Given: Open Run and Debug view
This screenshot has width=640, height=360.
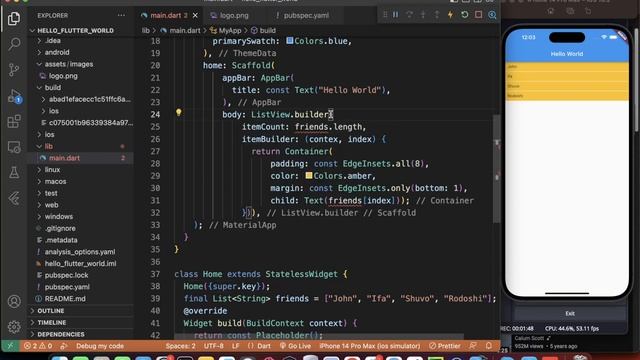Looking at the screenshot, I should click(x=14, y=96).
